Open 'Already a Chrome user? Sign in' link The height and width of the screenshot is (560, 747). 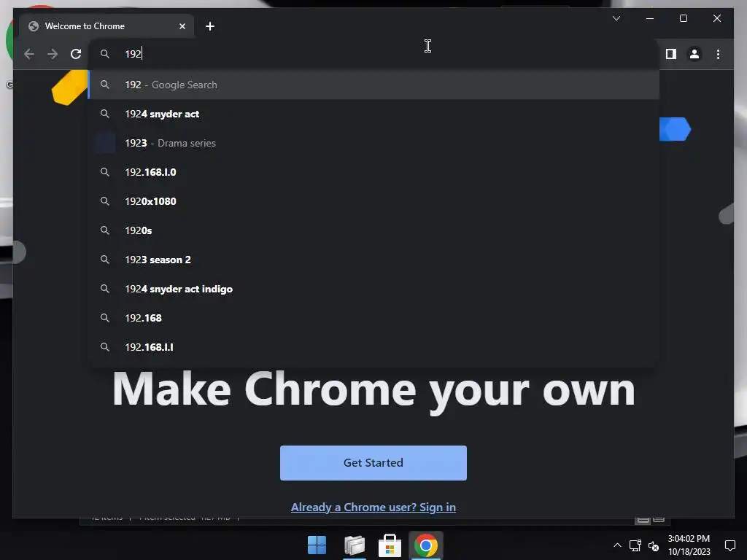[373, 507]
